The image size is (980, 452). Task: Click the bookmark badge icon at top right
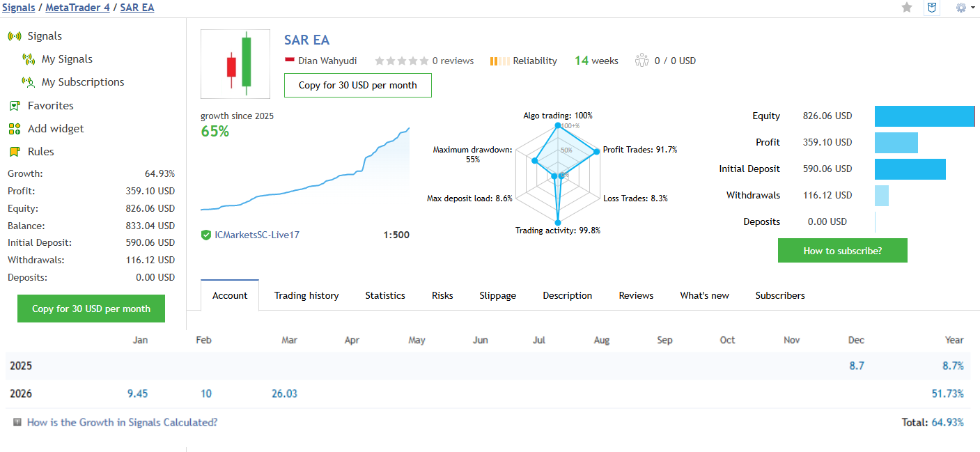click(x=931, y=8)
